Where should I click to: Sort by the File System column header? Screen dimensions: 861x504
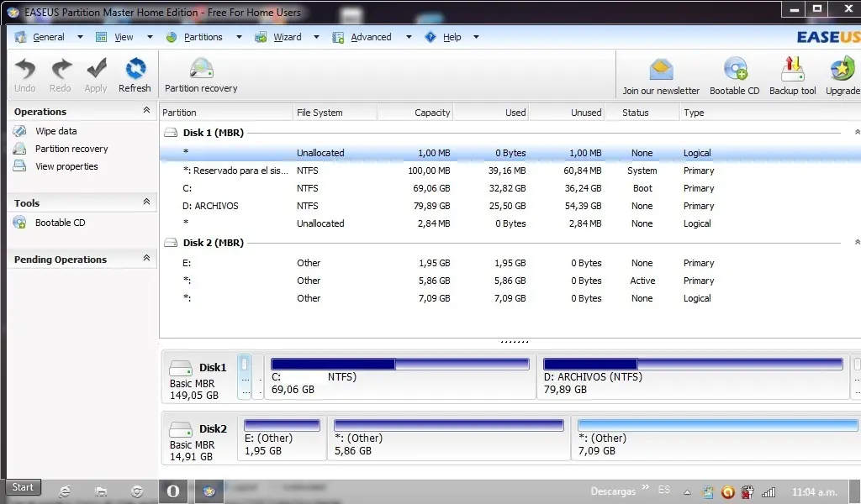coord(335,113)
